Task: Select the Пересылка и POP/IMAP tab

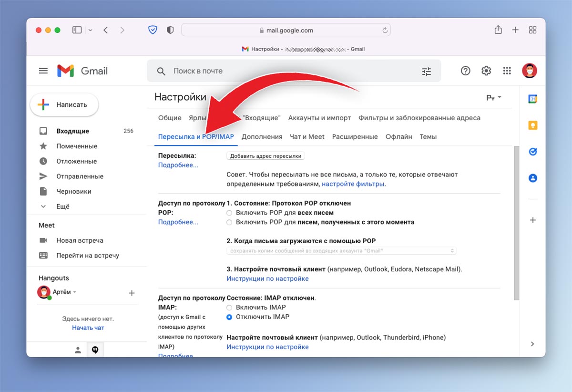Action: tap(196, 137)
